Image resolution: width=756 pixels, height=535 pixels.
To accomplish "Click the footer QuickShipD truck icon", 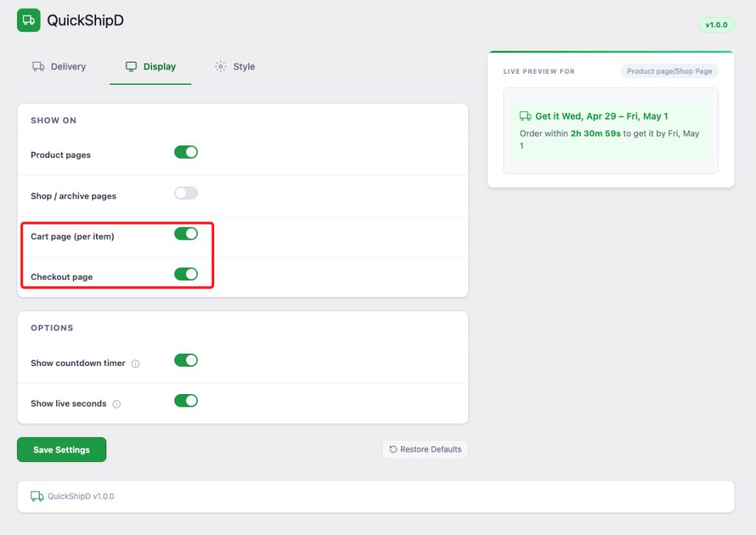I will click(x=37, y=496).
